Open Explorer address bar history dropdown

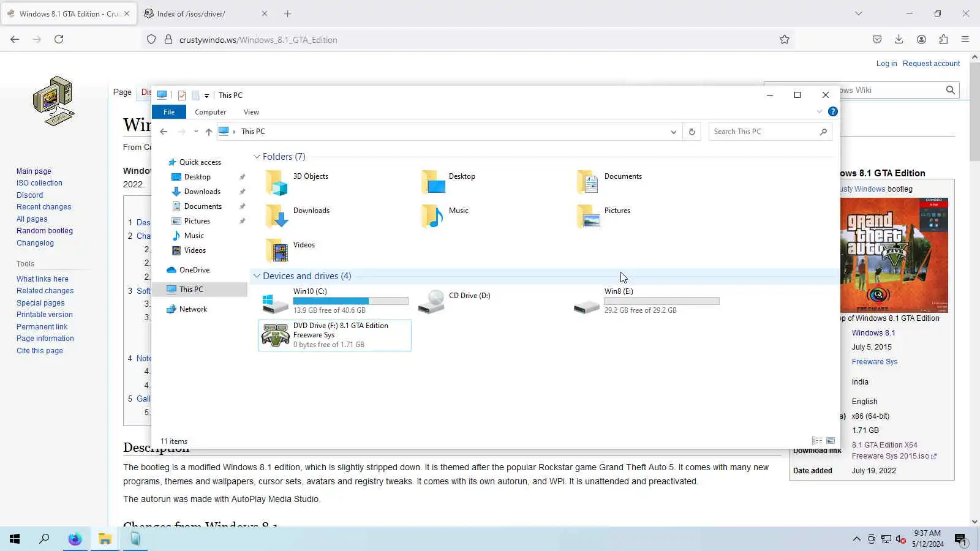click(674, 132)
